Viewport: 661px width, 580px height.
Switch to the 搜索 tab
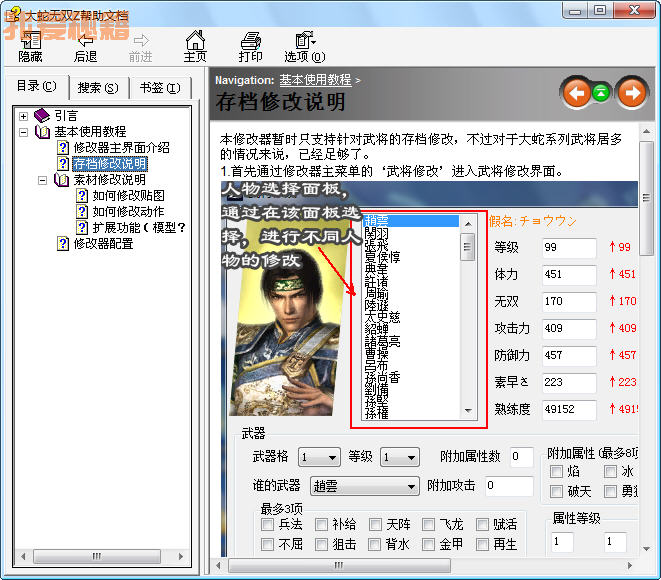[97, 87]
